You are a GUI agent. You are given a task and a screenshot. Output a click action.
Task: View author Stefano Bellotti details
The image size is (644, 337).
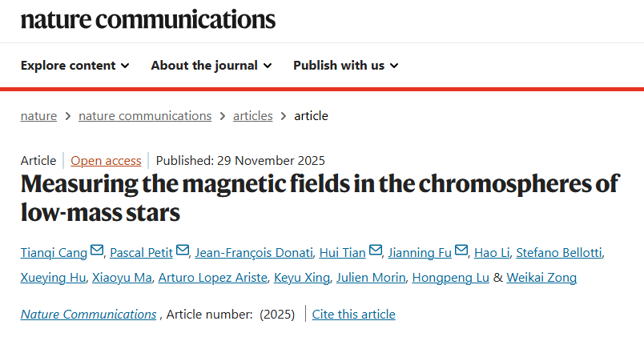pos(558,253)
